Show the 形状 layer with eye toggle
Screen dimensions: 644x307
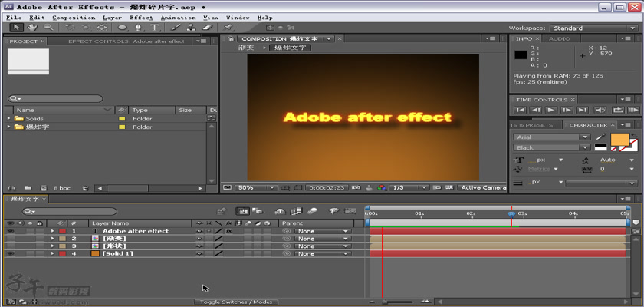click(10, 246)
